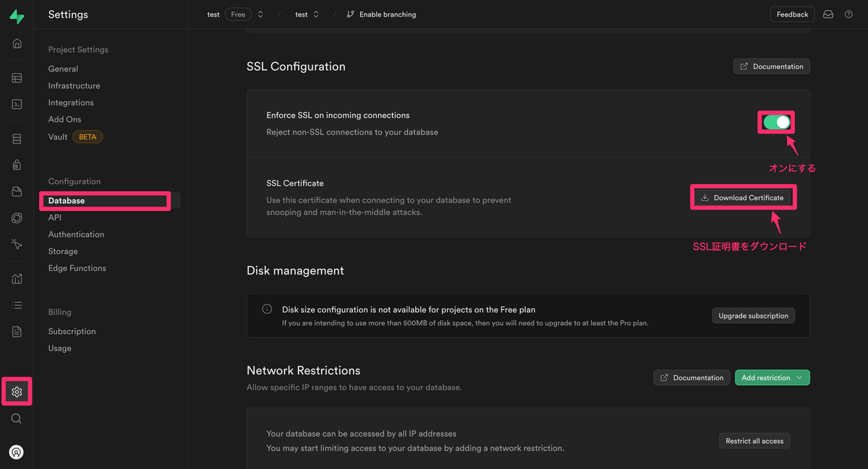The width and height of the screenshot is (868, 469).
Task: Open SSL Configuration Documentation
Action: [x=772, y=66]
